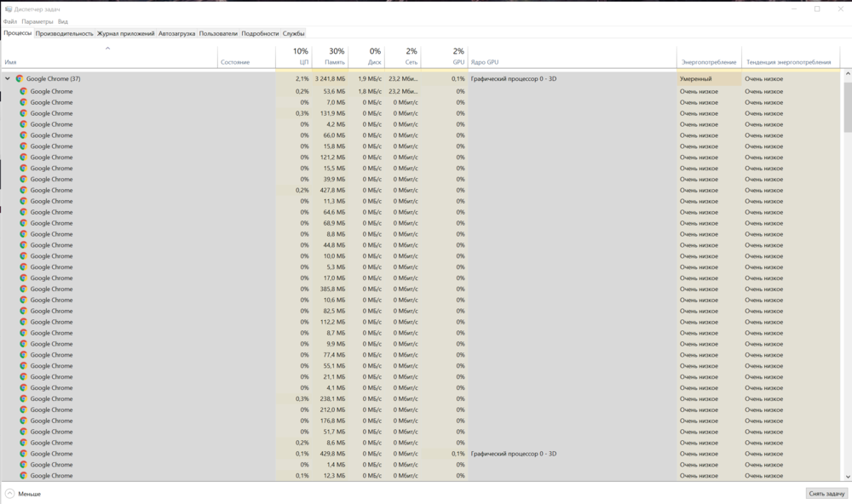Open the Службы tab
This screenshot has height=504, width=852.
point(293,33)
